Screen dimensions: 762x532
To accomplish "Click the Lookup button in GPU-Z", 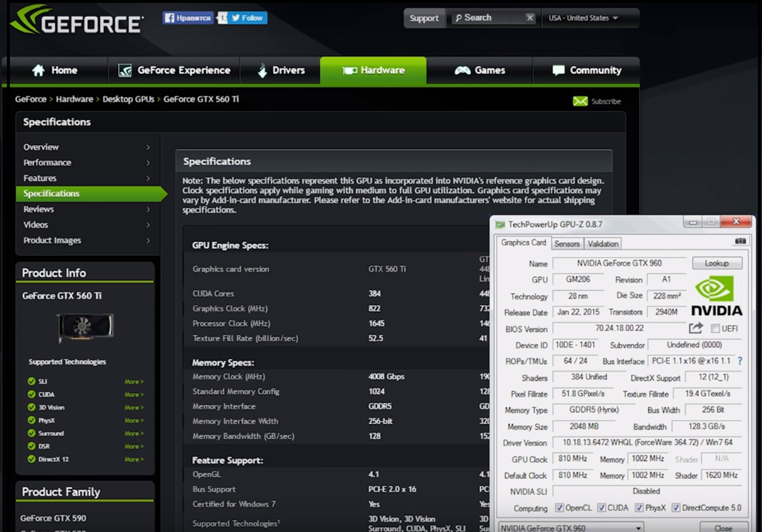I will pyautogui.click(x=717, y=263).
